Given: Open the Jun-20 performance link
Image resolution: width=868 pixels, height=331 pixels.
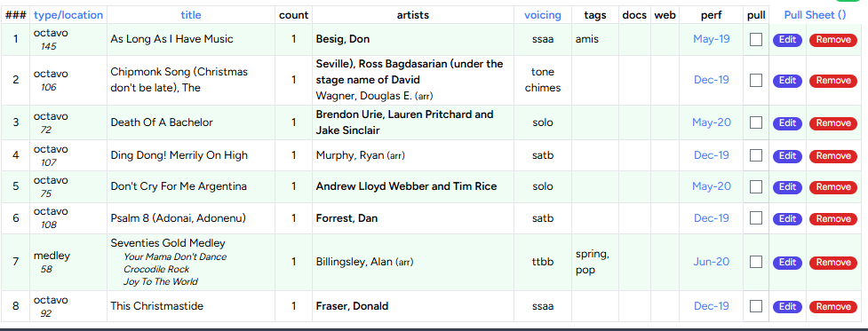Looking at the screenshot, I should [x=712, y=262].
